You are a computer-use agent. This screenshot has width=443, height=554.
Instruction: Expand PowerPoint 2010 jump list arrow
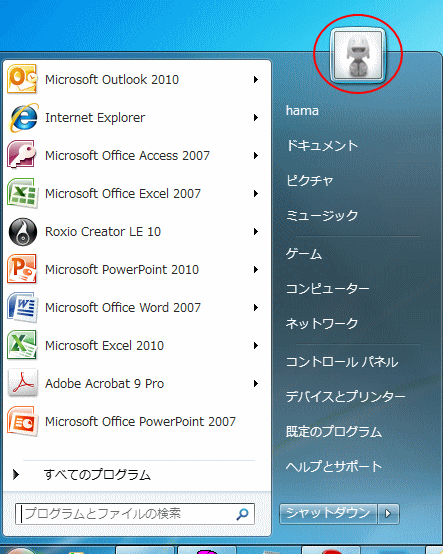pos(256,270)
